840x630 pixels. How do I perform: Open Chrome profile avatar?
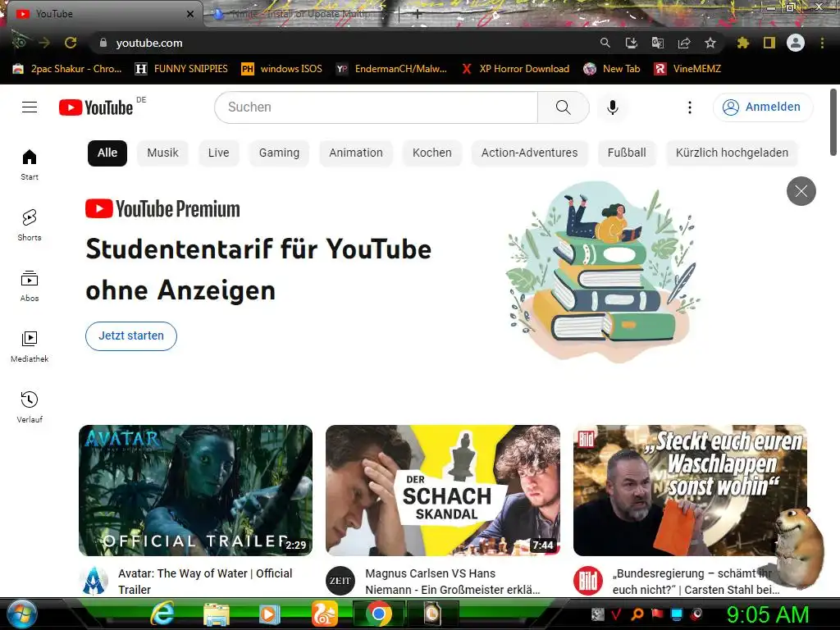click(x=796, y=43)
